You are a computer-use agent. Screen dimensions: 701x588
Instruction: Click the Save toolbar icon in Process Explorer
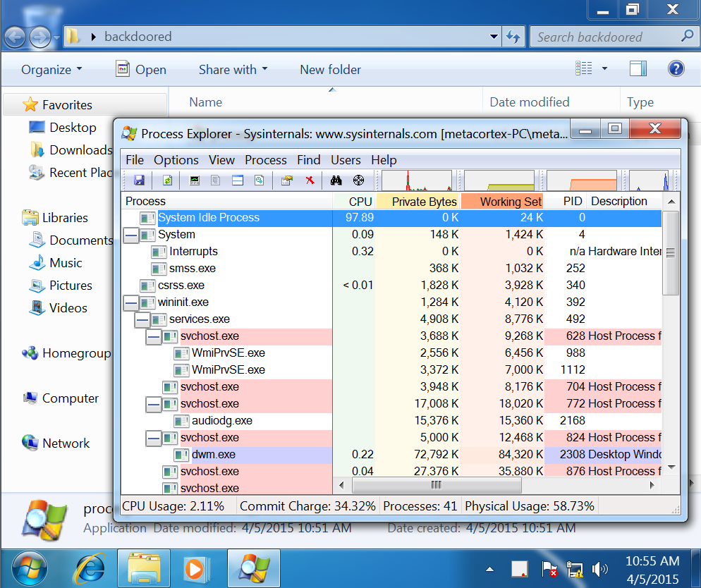click(x=139, y=180)
